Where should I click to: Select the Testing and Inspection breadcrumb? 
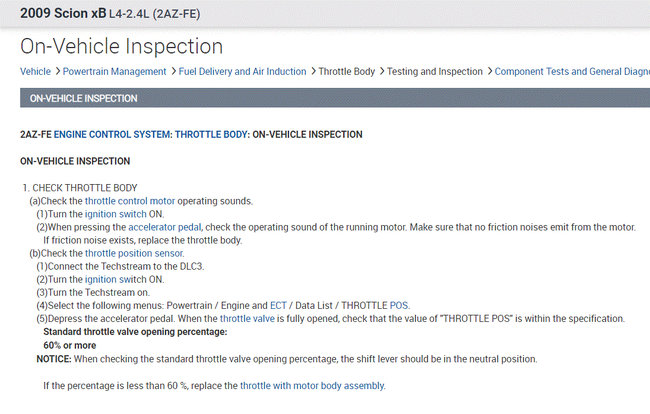click(435, 72)
